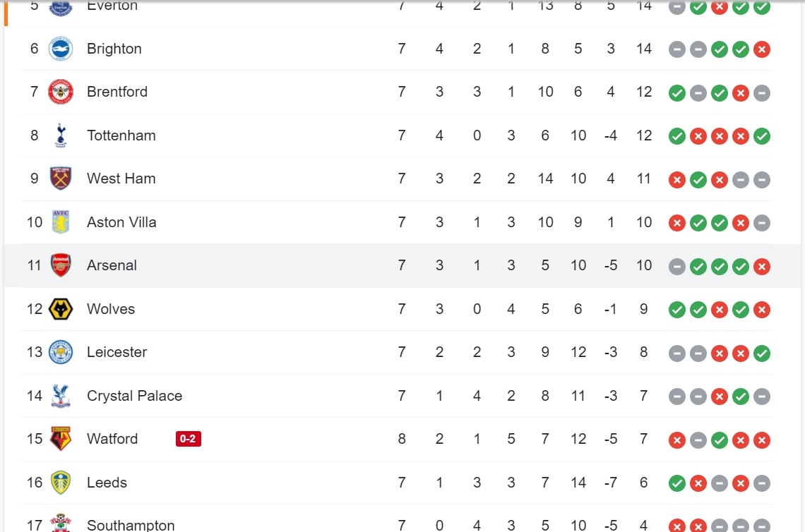Open the Arsenal team name link
The height and width of the screenshot is (532, 805).
tap(112, 265)
